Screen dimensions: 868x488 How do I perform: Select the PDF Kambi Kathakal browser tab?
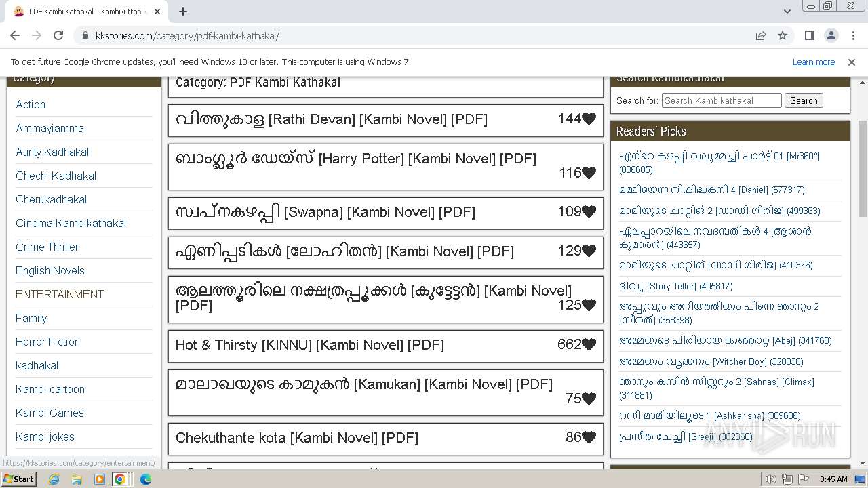click(85, 12)
